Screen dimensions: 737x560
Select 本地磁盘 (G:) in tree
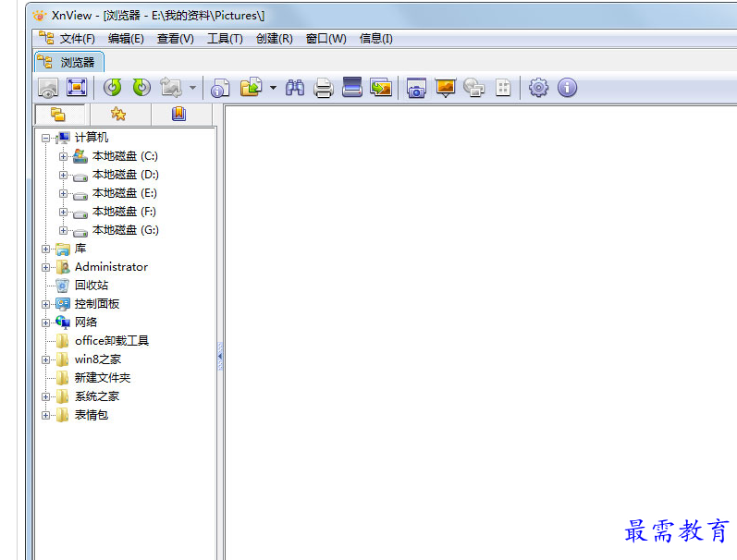click(126, 230)
